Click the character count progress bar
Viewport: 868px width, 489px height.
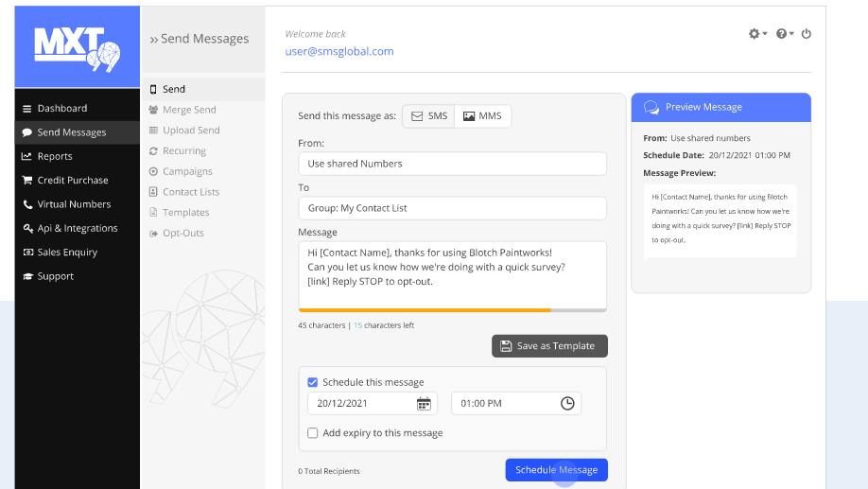click(x=452, y=310)
